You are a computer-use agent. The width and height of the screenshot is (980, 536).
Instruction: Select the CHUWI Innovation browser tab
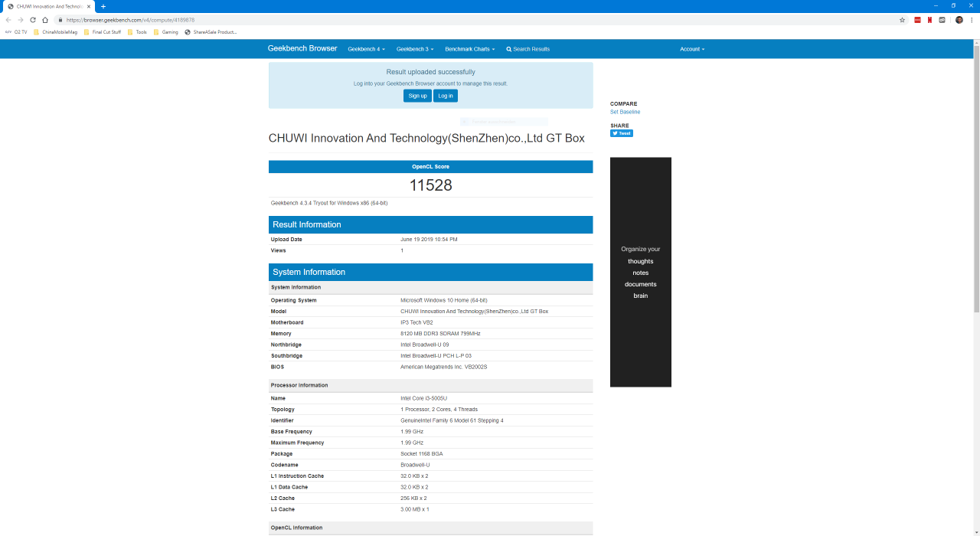click(x=47, y=6)
